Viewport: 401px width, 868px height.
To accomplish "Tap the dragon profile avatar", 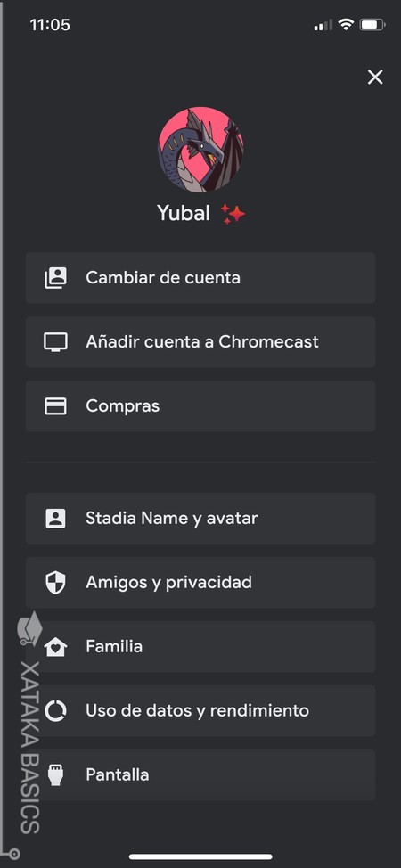I will click(x=200, y=150).
